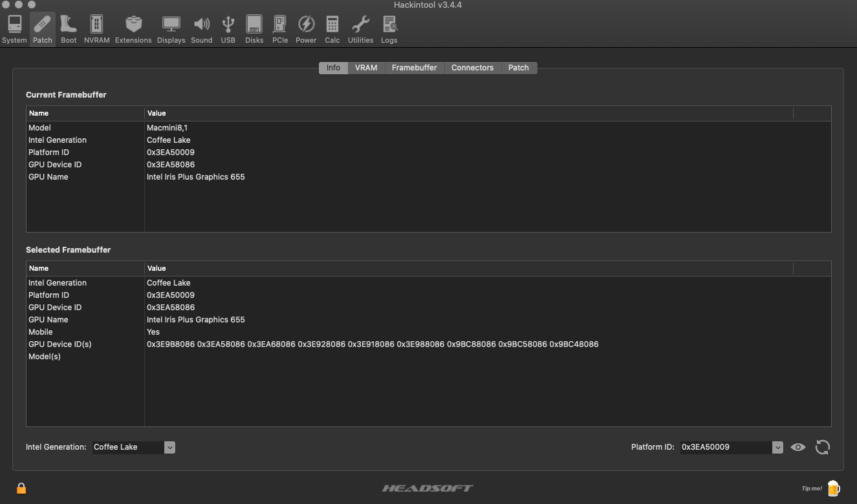Click the Tip me beer mug icon
Image resolution: width=857 pixels, height=504 pixels.
833,488
